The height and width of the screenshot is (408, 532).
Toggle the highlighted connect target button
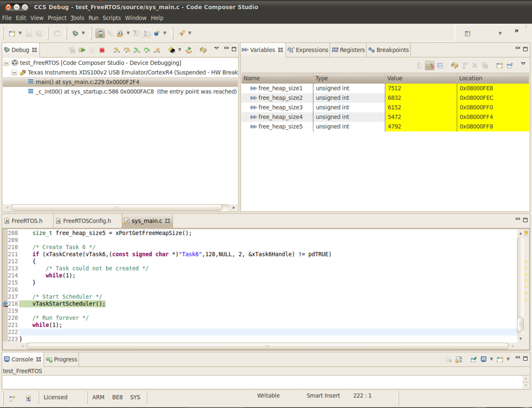100,33
